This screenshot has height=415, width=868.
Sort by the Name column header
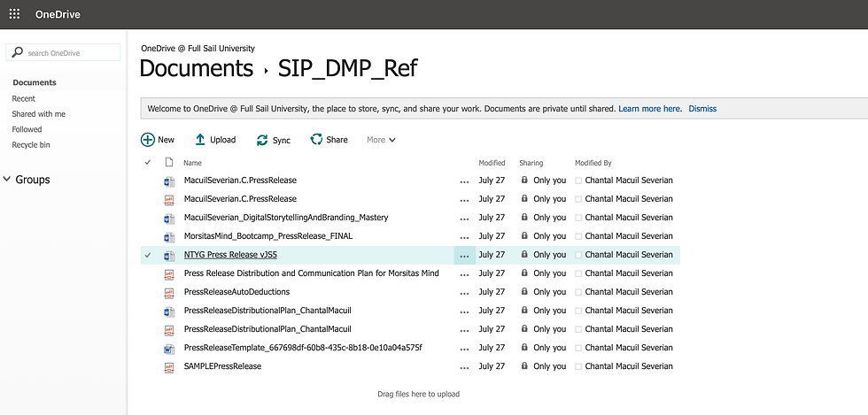tap(193, 163)
